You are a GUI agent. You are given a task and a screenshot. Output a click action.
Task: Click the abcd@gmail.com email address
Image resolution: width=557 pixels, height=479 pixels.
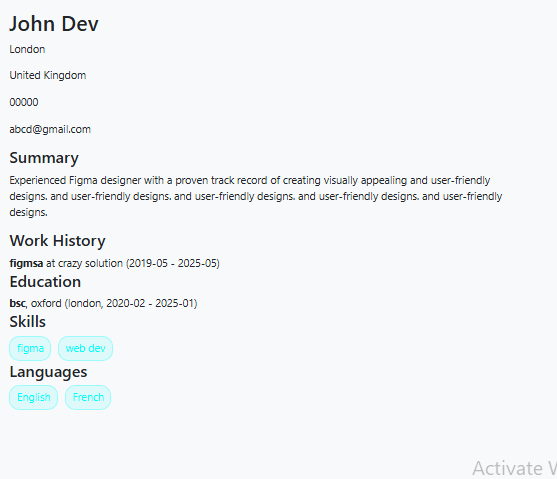(x=50, y=129)
